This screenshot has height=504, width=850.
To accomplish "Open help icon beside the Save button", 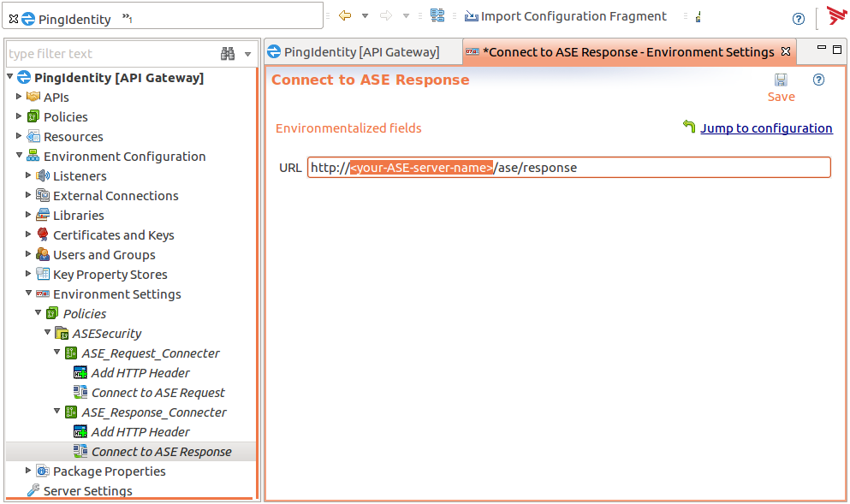I will point(818,80).
